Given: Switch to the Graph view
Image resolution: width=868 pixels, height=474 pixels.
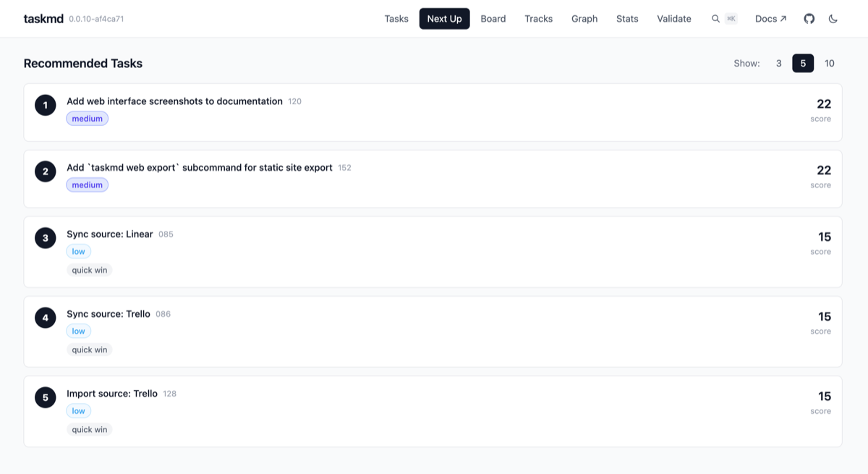Looking at the screenshot, I should [x=584, y=19].
